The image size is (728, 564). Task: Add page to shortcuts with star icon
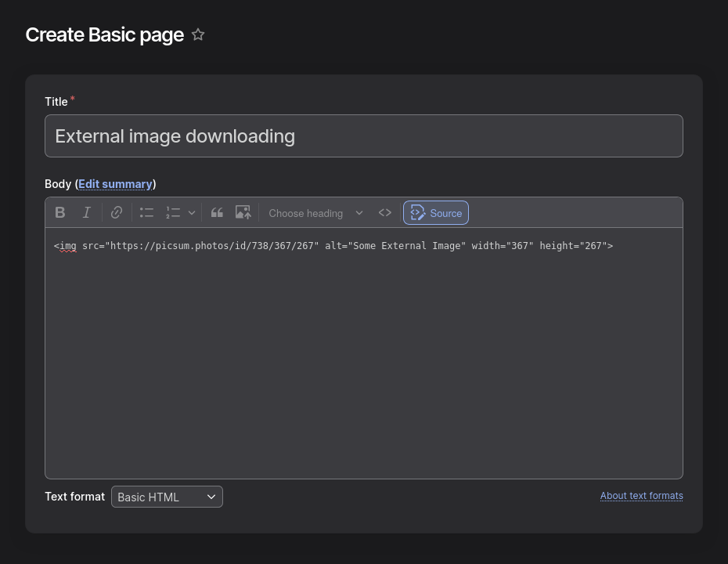pos(198,34)
